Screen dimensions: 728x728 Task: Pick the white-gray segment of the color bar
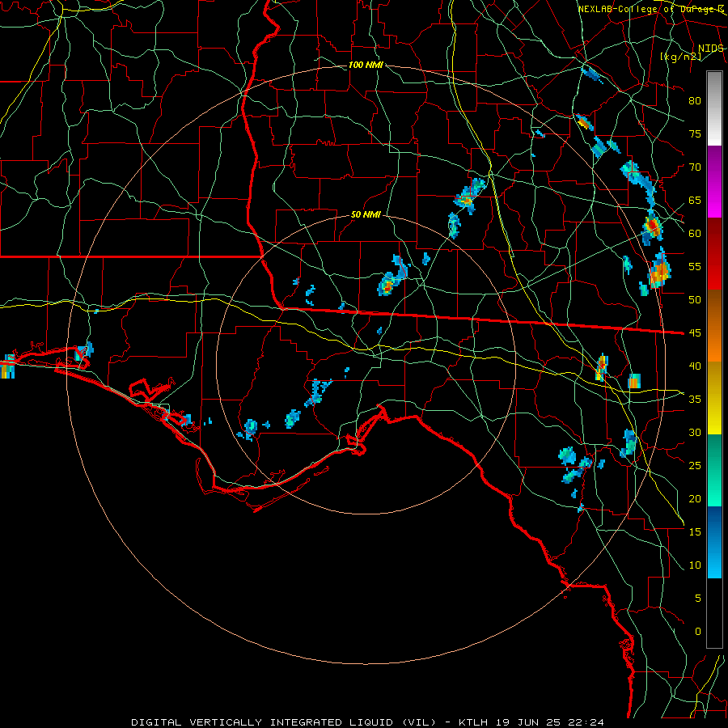(714, 108)
